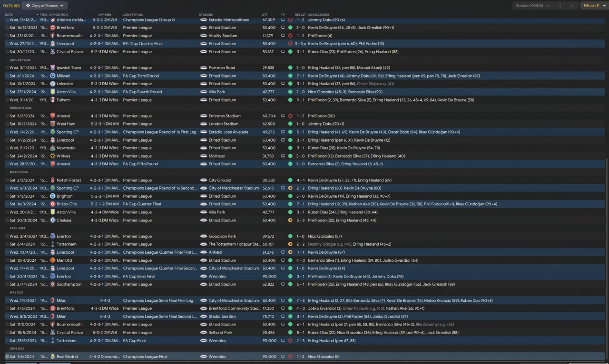Open the Season 2023/24 dropdown
Screen dimensions: 609x364
click(533, 6)
